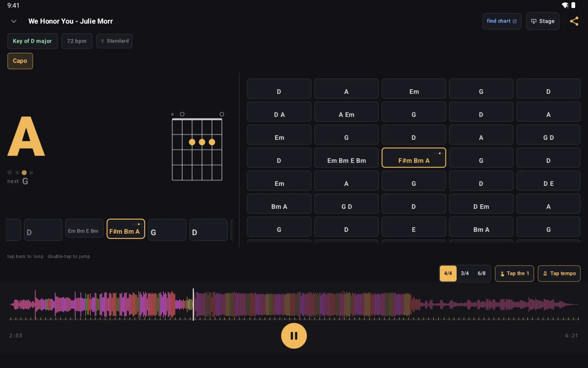Tap the D Em bar in chord grid
Screen dimensions: 588x368
point(481,204)
